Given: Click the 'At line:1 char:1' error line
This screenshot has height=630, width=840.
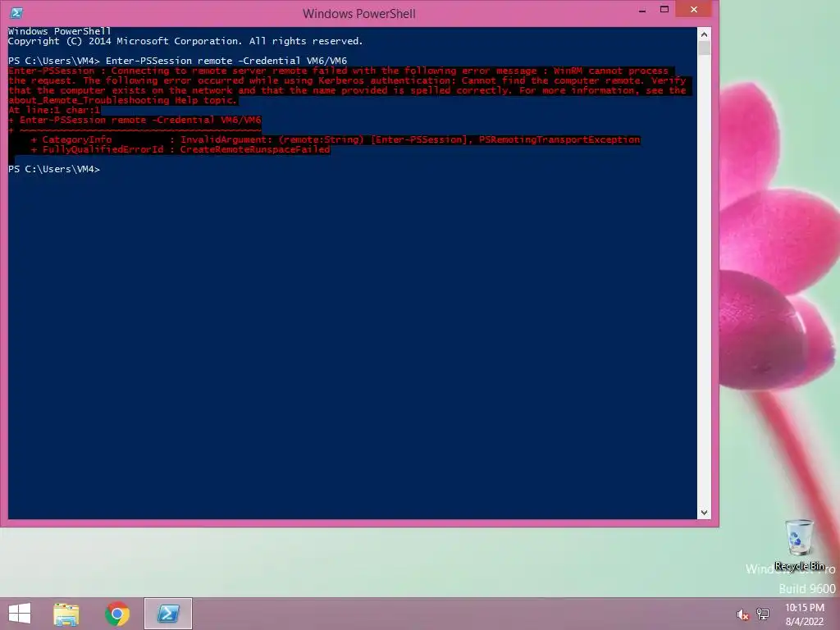Looking at the screenshot, I should pos(54,111).
